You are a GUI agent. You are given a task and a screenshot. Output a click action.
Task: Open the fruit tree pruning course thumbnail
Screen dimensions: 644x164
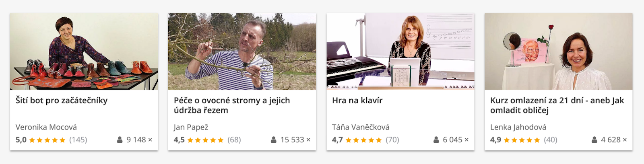point(242,51)
